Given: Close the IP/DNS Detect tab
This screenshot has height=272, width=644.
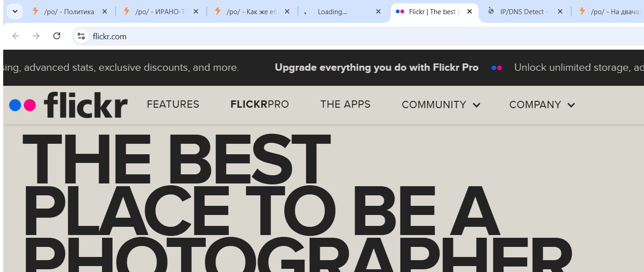Looking at the screenshot, I should point(561,11).
